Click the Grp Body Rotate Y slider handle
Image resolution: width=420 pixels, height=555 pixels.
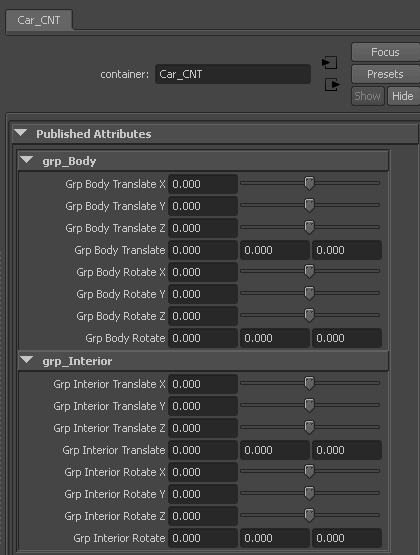pyautogui.click(x=309, y=293)
